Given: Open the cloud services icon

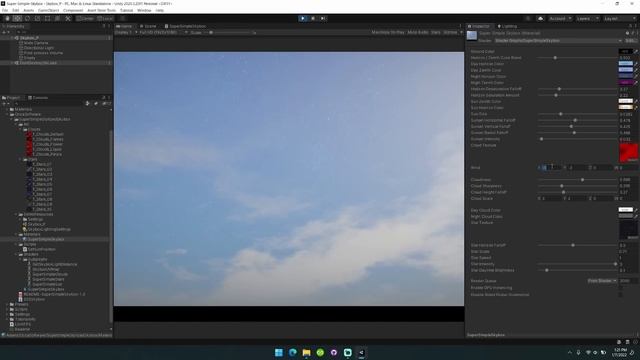Looking at the screenshot, I should (x=540, y=18).
